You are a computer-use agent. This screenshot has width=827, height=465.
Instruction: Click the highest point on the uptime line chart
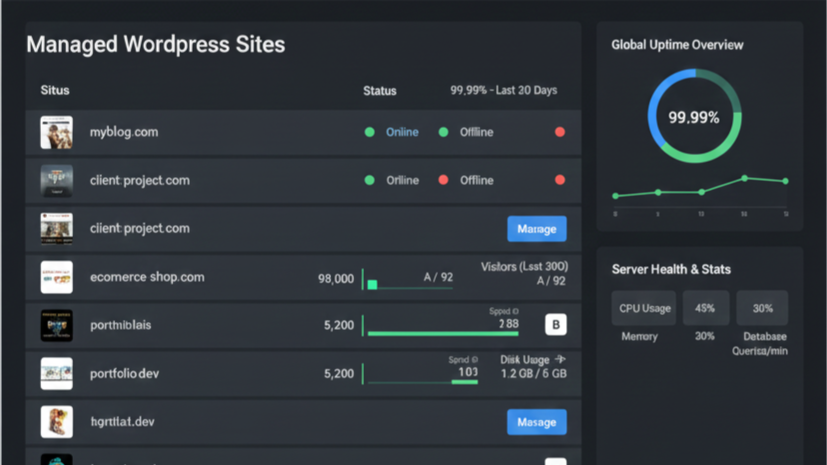[x=744, y=178]
